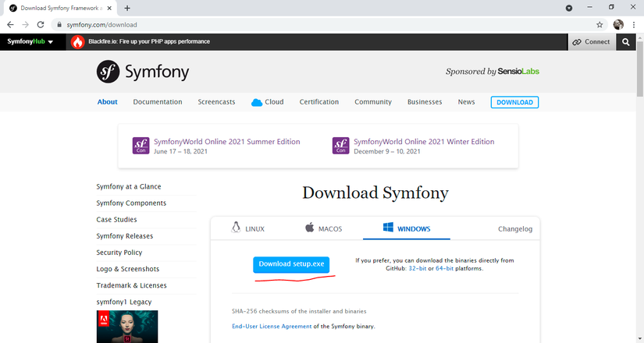Reload the page with refresh icon
The height and width of the screenshot is (343, 644).
[x=41, y=25]
